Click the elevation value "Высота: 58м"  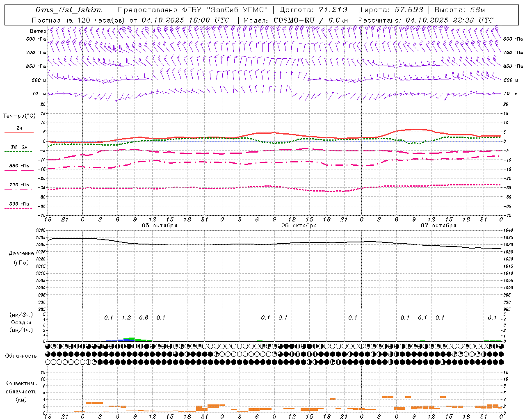point(459,10)
